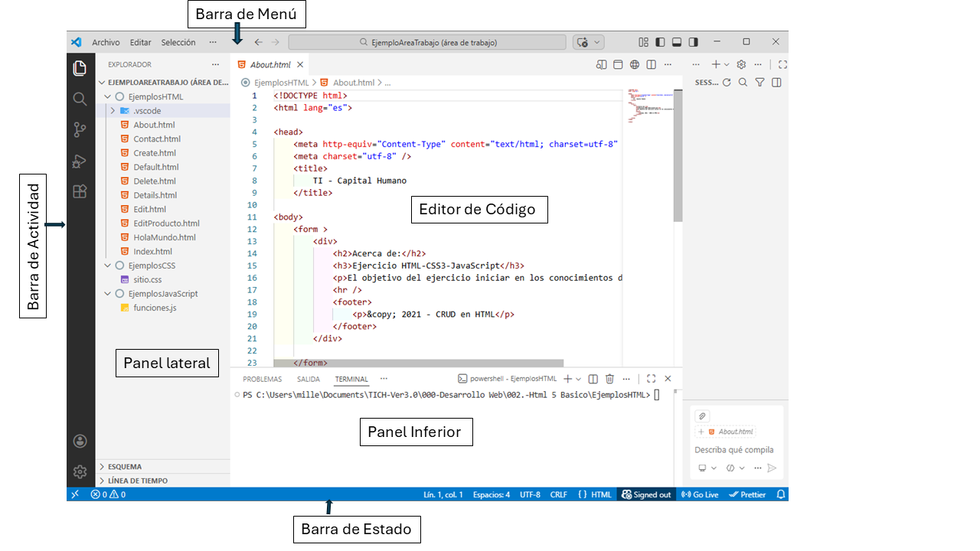Kill terminal with the trash icon

609,379
